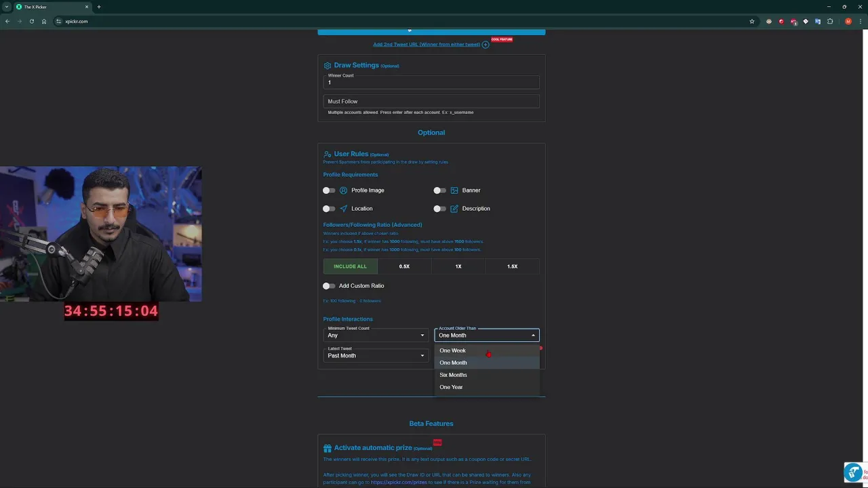Click the Followers/Following Ratio (Advanced) heading
The width and height of the screenshot is (868, 488).
point(372,225)
